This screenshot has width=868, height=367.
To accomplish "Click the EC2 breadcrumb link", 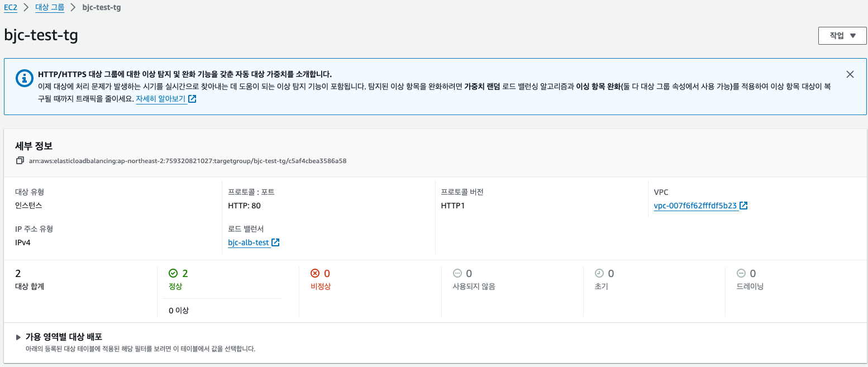I will [x=11, y=8].
